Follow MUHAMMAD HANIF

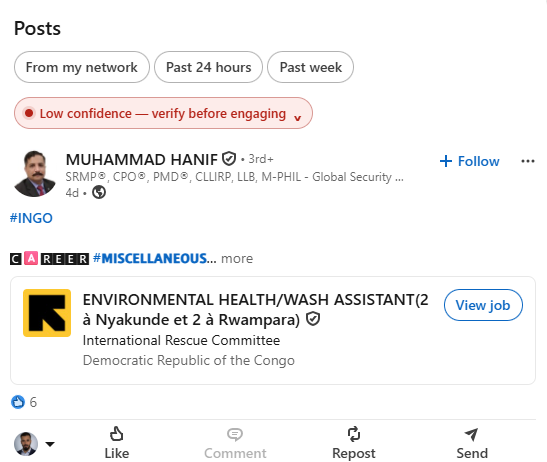pos(470,161)
